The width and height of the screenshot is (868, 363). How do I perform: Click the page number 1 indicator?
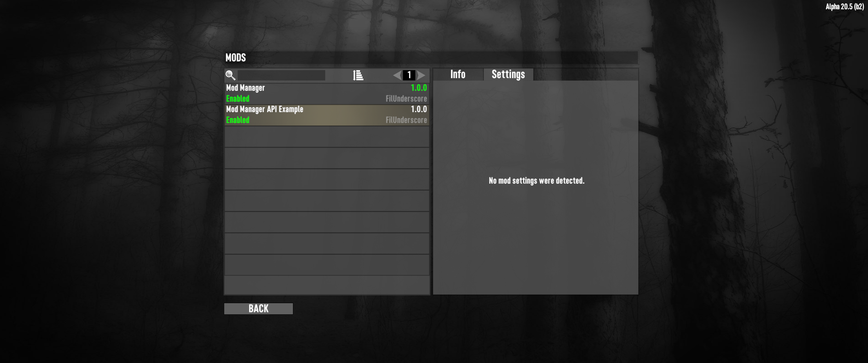[409, 75]
